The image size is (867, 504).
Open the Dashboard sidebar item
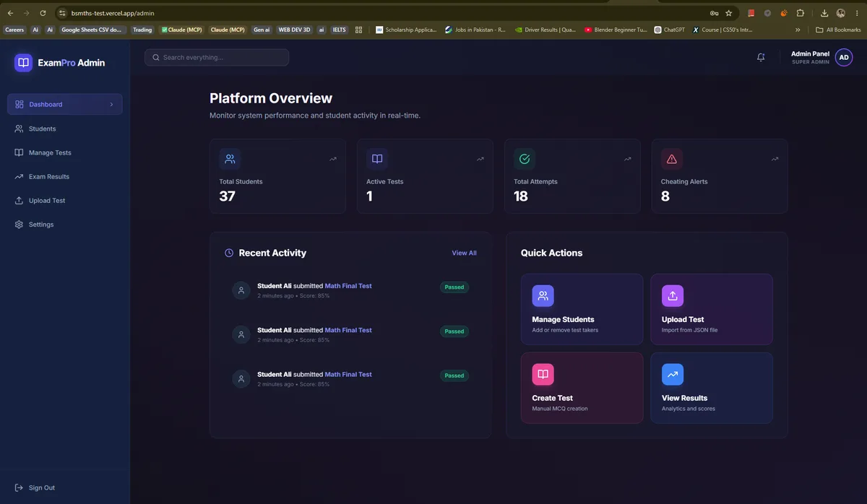[65, 104]
